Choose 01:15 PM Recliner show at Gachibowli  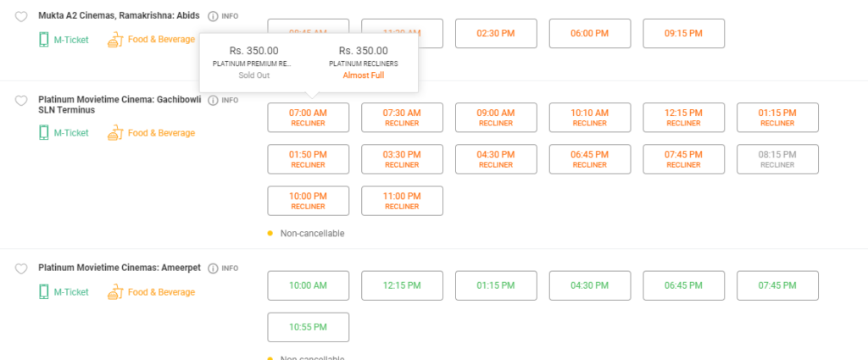[777, 117]
